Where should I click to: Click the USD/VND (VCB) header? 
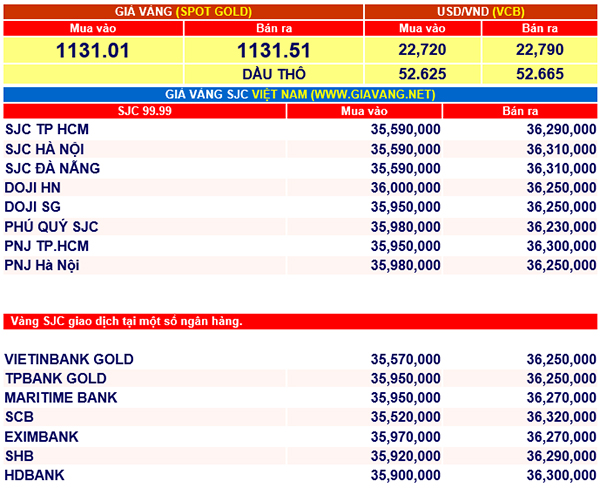[x=481, y=11]
